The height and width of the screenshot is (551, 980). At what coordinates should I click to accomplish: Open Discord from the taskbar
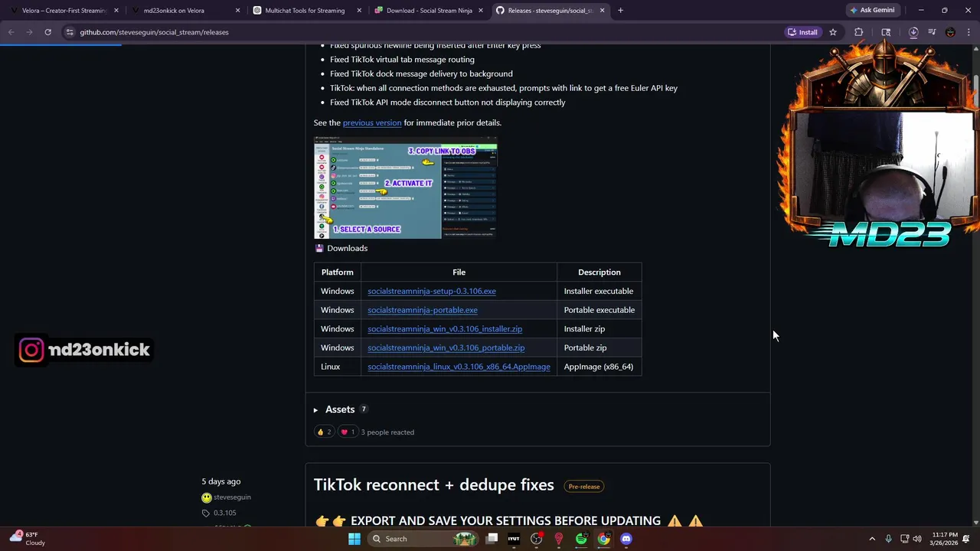626,539
